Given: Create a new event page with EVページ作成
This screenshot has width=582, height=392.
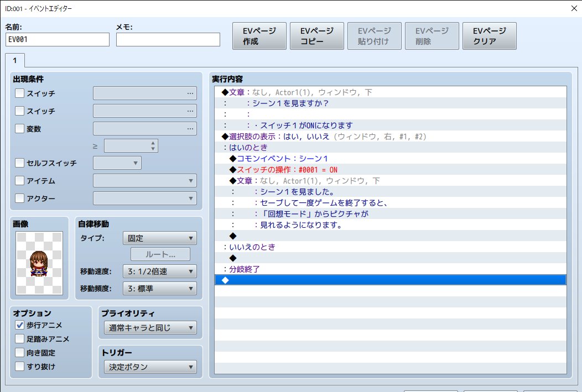Looking at the screenshot, I should coord(259,35).
